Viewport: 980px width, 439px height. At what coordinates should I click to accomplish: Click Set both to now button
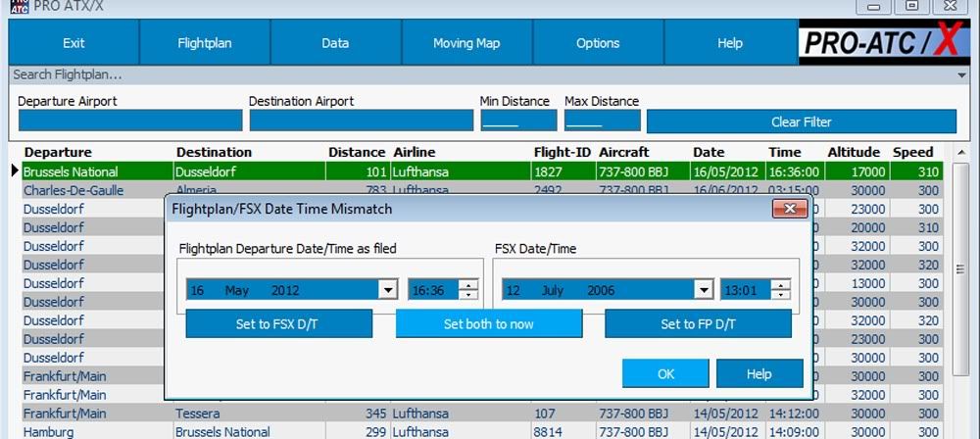(489, 324)
